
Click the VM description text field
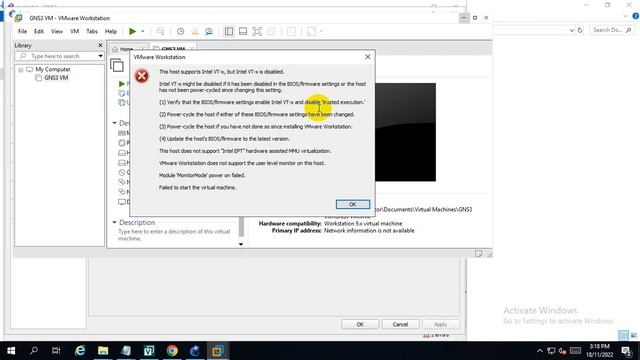coord(175,235)
